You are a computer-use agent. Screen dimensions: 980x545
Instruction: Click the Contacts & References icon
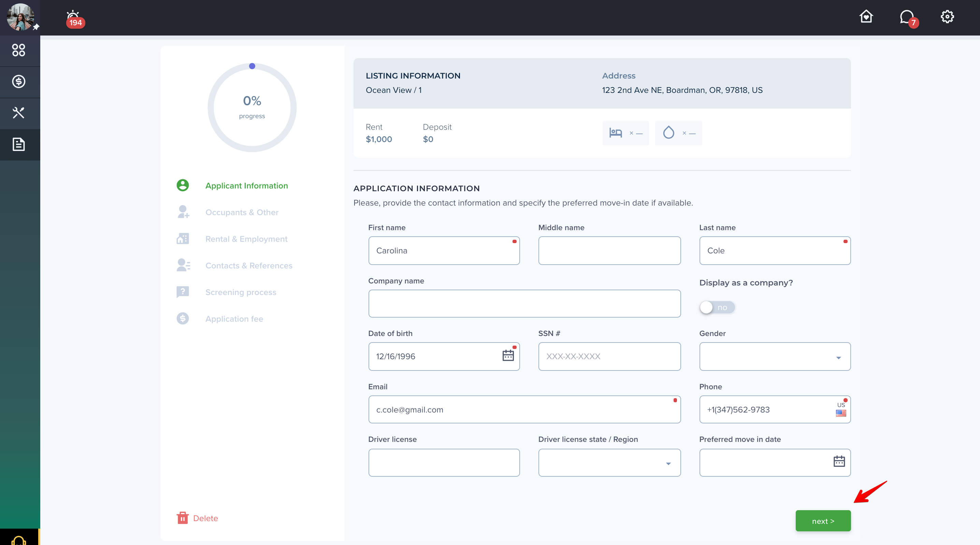click(183, 265)
